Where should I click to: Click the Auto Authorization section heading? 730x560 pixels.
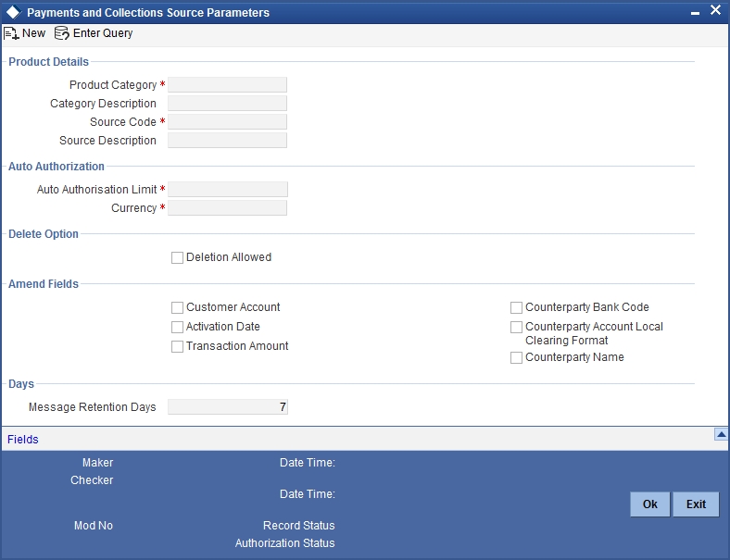click(57, 167)
